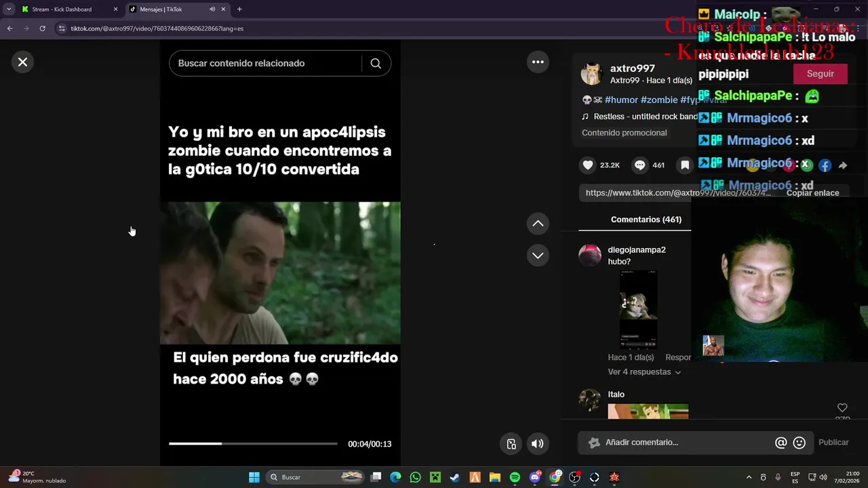Click the taskbar Buscar search box
This screenshot has height=488, width=868.
tap(315, 477)
